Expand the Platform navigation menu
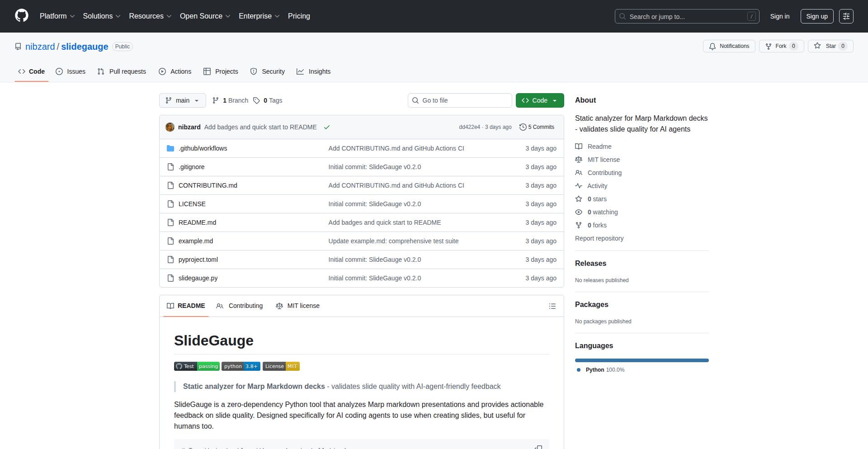The height and width of the screenshot is (449, 868). 57,16
